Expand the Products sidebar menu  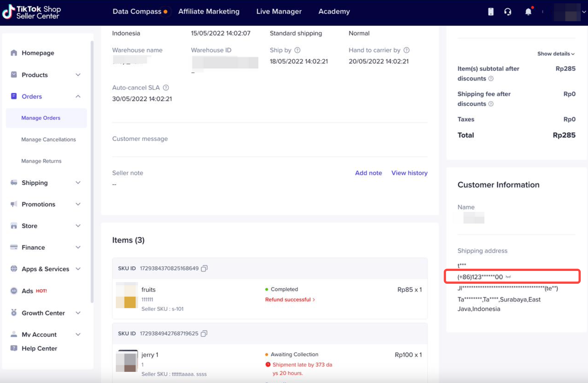point(78,75)
